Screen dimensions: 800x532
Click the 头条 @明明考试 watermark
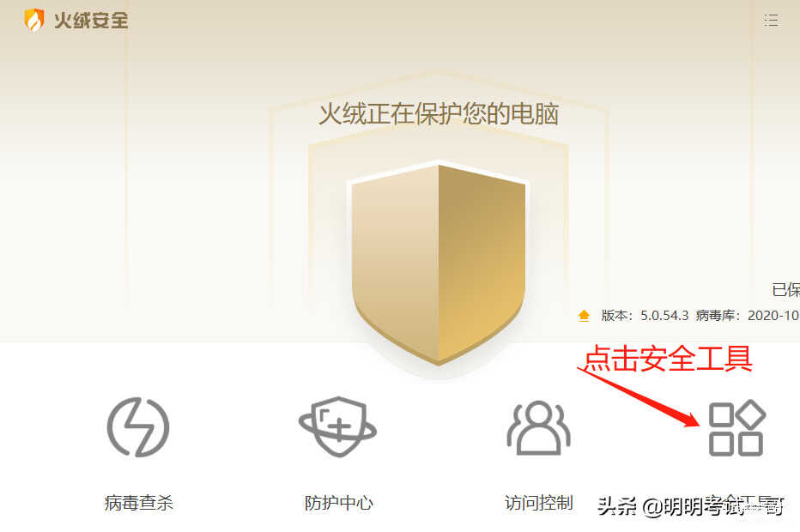tap(690, 506)
